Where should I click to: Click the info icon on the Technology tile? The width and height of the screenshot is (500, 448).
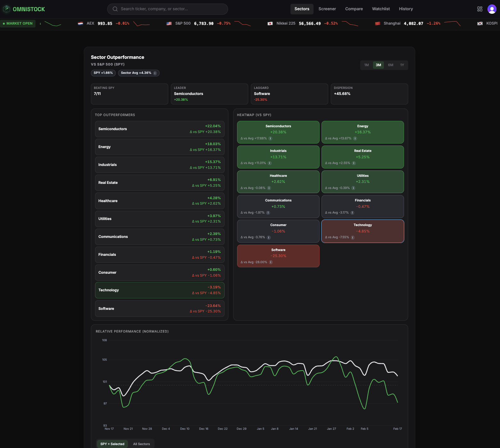click(353, 237)
